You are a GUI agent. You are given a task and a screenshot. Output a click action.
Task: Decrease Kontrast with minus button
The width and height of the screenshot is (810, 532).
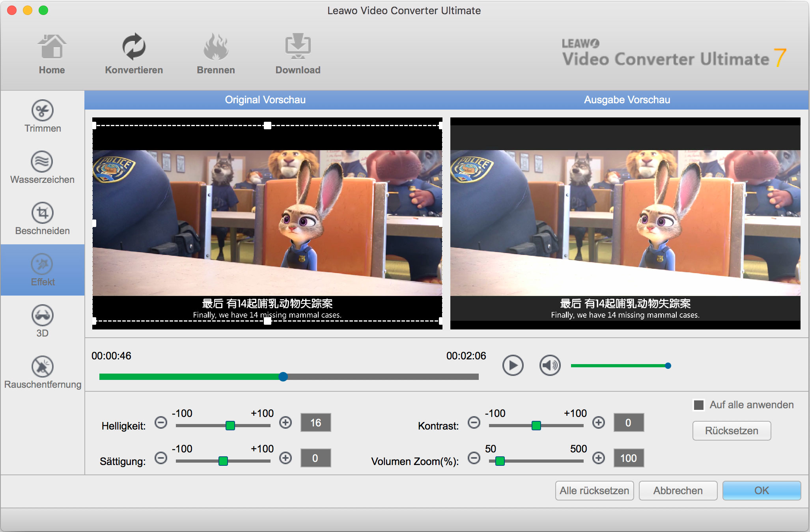(474, 422)
